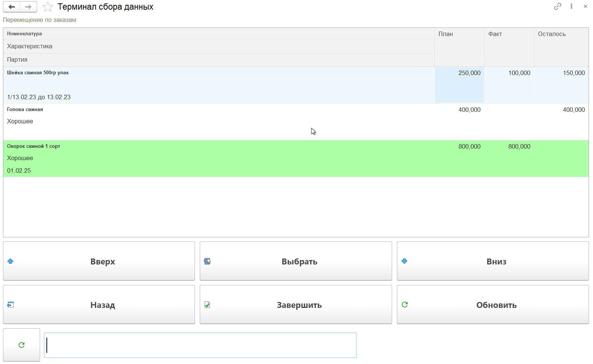Add form to favorites with star icon
Screen dimensions: 593x364
tap(48, 7)
